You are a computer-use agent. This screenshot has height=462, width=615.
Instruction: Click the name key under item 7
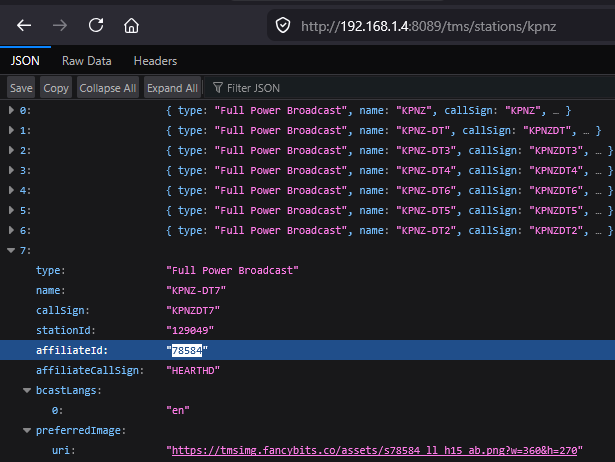coord(51,290)
